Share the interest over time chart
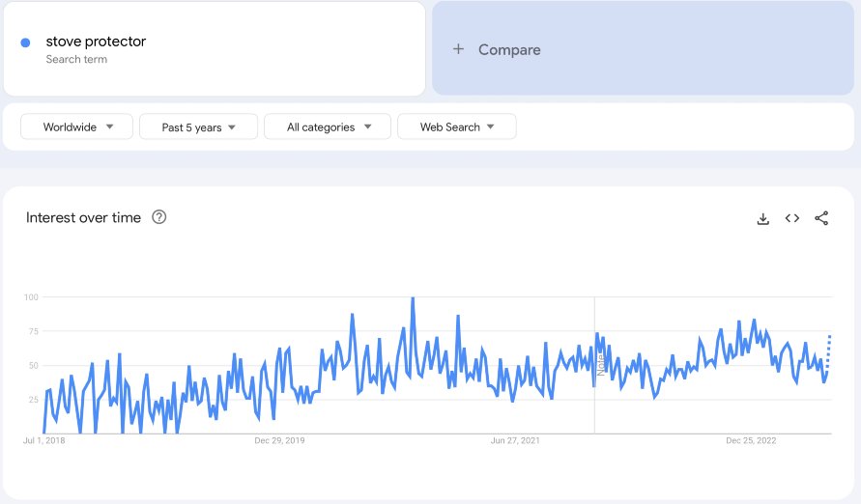Viewport: 861px width, 504px height. [821, 218]
